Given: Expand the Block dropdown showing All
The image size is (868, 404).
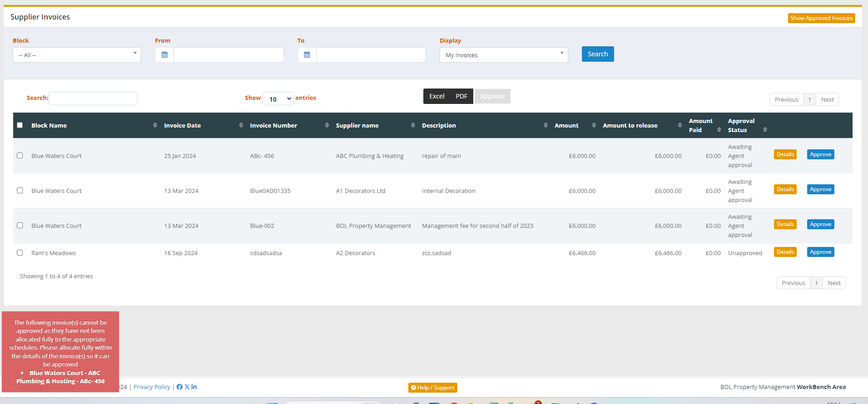Looking at the screenshot, I should click(x=77, y=55).
